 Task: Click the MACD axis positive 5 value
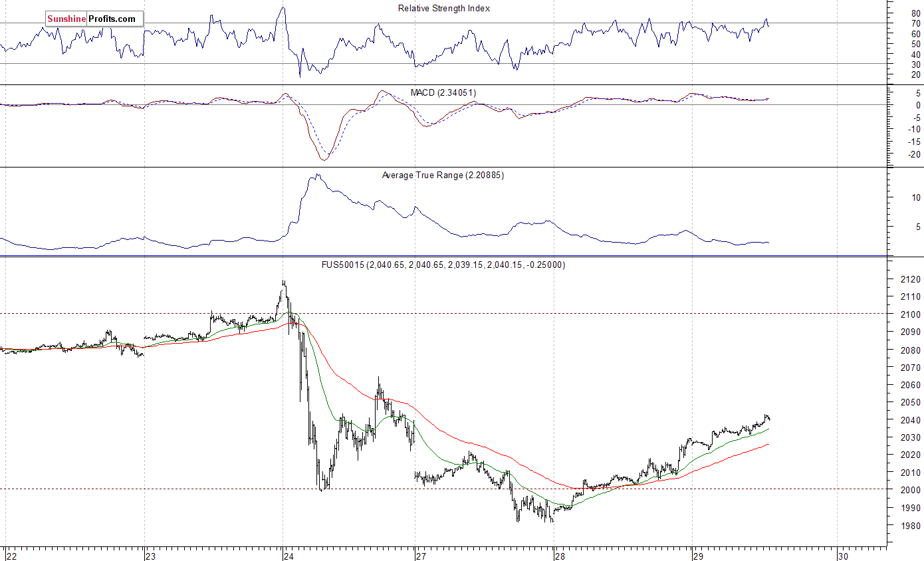click(917, 93)
